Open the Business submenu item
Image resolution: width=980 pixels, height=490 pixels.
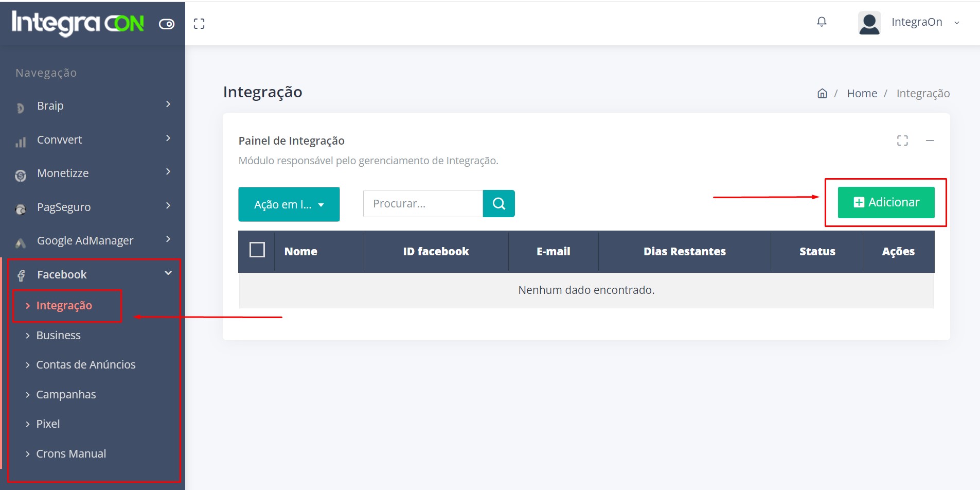(x=58, y=336)
